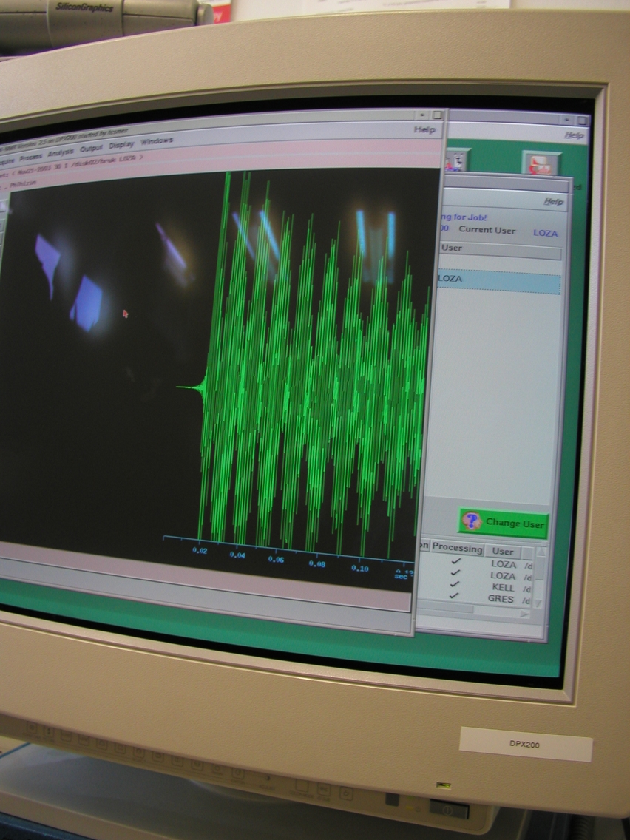Viewport: 630px width, 840px height.
Task: Open Help in the spectrum window
Action: click(424, 129)
